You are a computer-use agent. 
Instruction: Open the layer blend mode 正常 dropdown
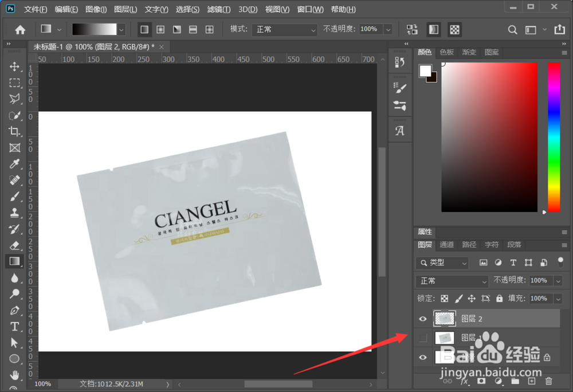(453, 281)
